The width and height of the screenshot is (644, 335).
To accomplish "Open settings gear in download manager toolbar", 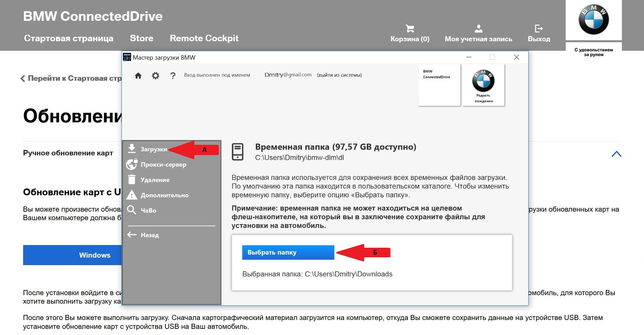I will 156,76.
